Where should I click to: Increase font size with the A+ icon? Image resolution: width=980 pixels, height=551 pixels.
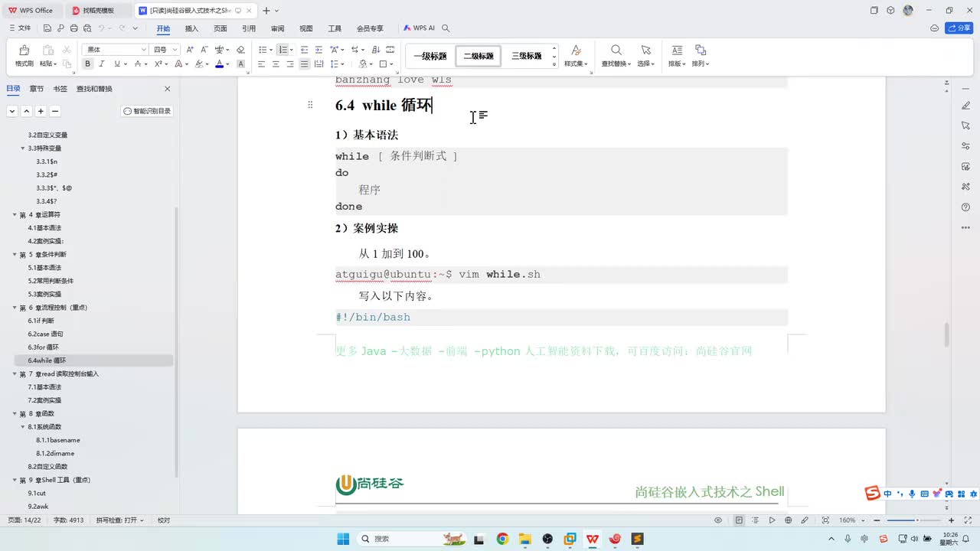click(x=190, y=50)
